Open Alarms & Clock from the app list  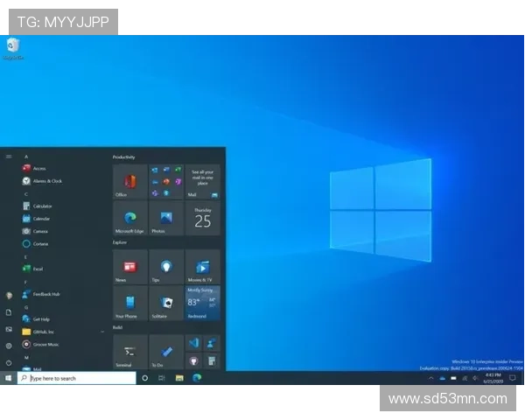point(46,181)
